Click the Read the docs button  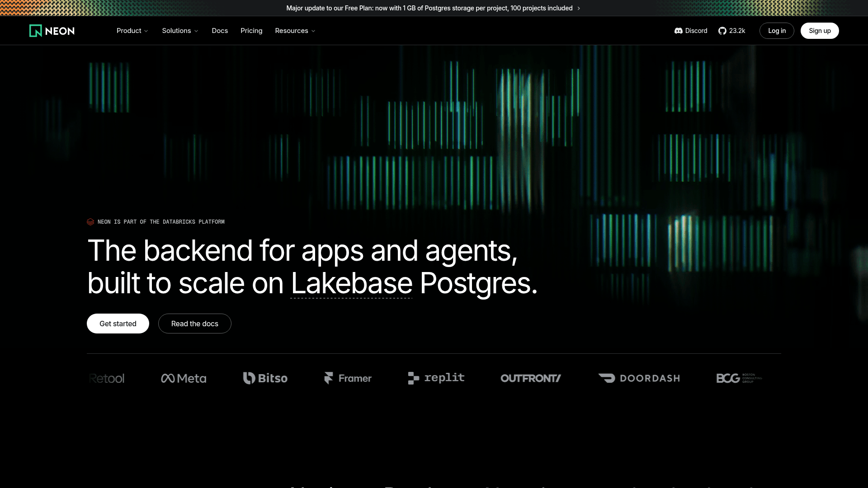(195, 324)
